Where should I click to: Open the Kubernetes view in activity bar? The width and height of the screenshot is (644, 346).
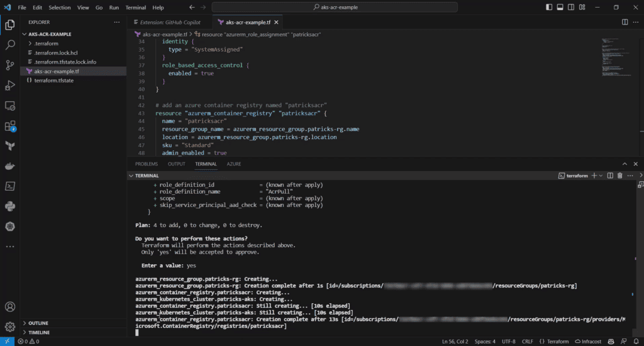coord(10,226)
